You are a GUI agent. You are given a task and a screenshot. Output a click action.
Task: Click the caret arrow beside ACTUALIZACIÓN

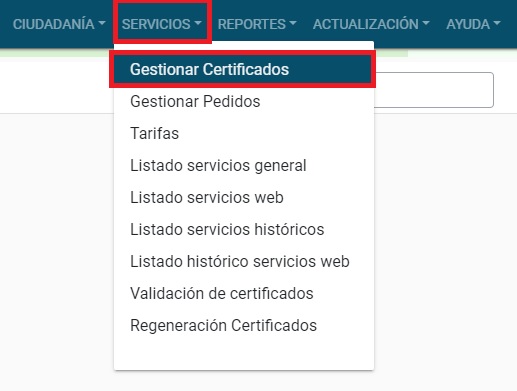coord(426,23)
